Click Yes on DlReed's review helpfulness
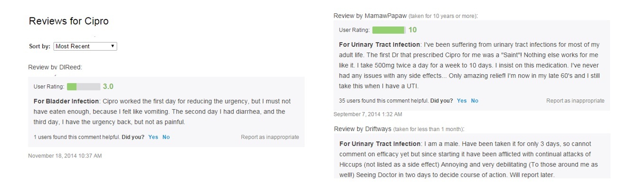 153,137
